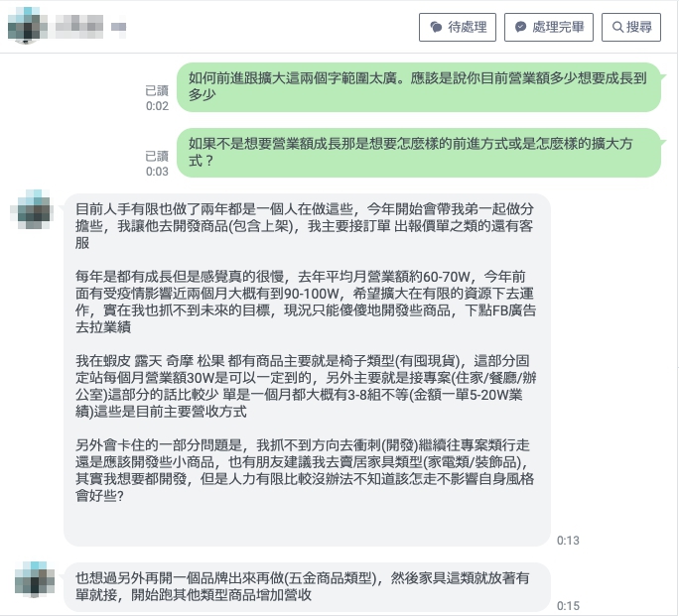679x616 pixels.
Task: Open the 搜尋 search button
Action: tap(631, 27)
